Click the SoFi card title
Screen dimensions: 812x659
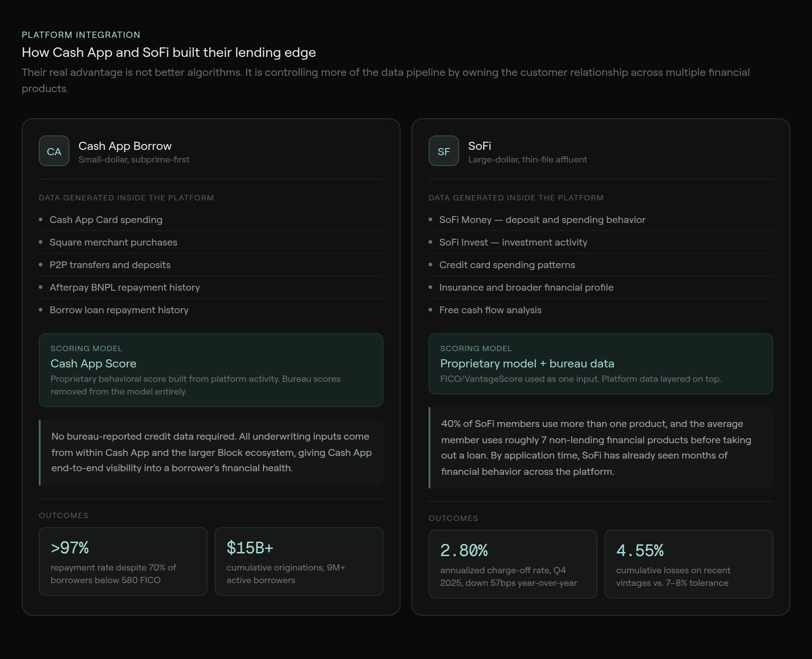(x=480, y=146)
